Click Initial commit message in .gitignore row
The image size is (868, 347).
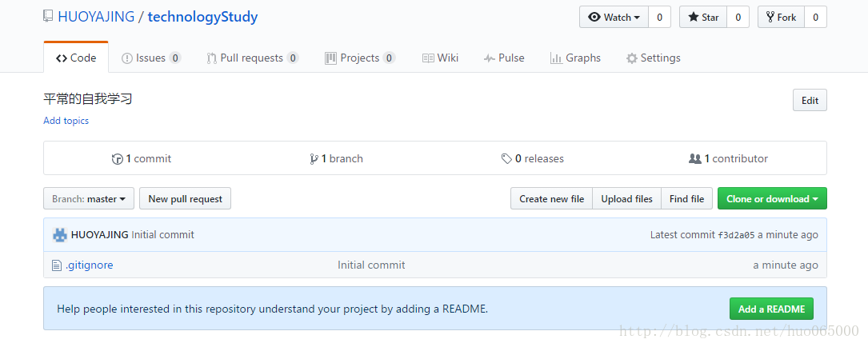371,265
